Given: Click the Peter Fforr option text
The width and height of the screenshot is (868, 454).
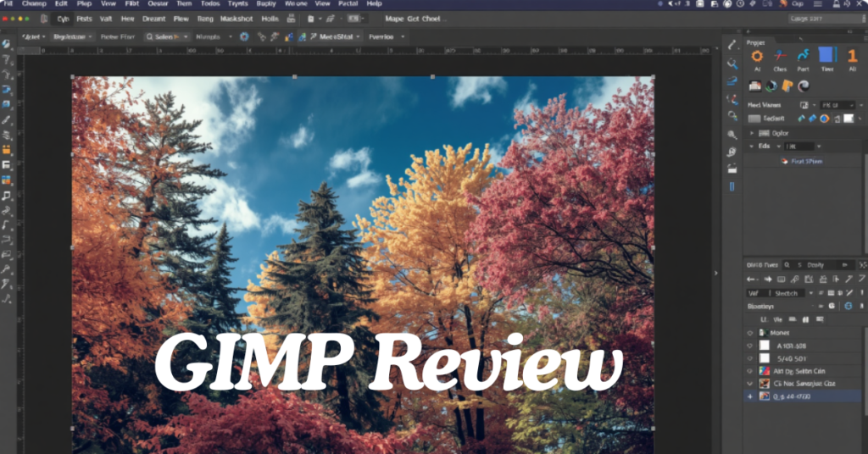Looking at the screenshot, I should click(117, 37).
